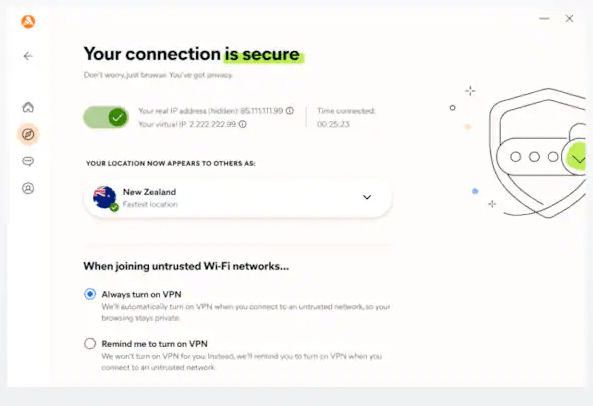593x406 pixels.
Task: Open New Zealand location selector
Action: [x=238, y=198]
